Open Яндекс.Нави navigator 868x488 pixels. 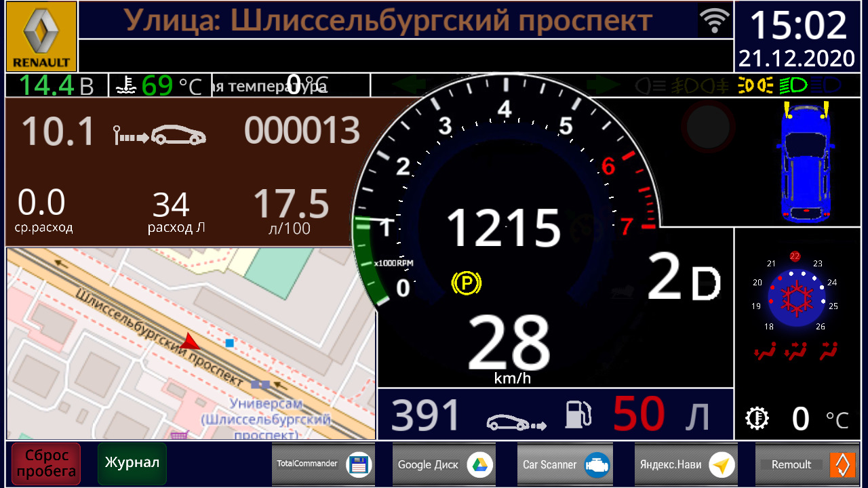(686, 464)
